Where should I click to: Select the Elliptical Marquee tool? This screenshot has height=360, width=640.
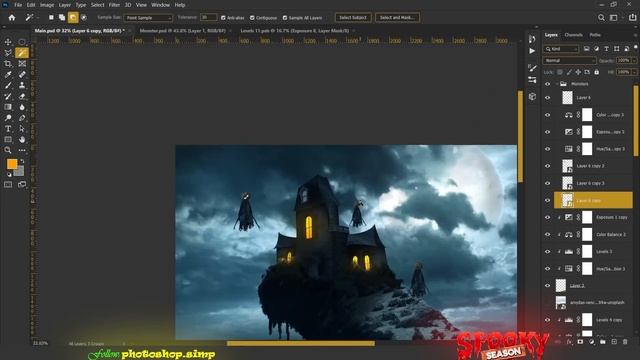coord(22,42)
